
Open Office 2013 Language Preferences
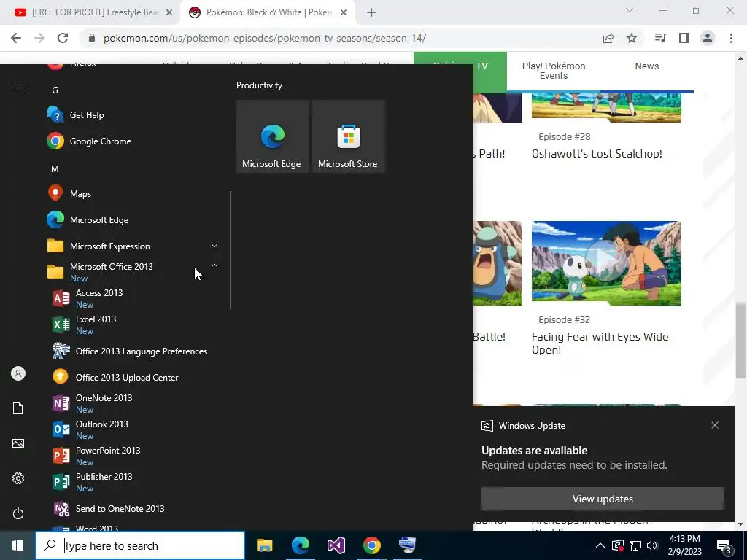[128, 351]
